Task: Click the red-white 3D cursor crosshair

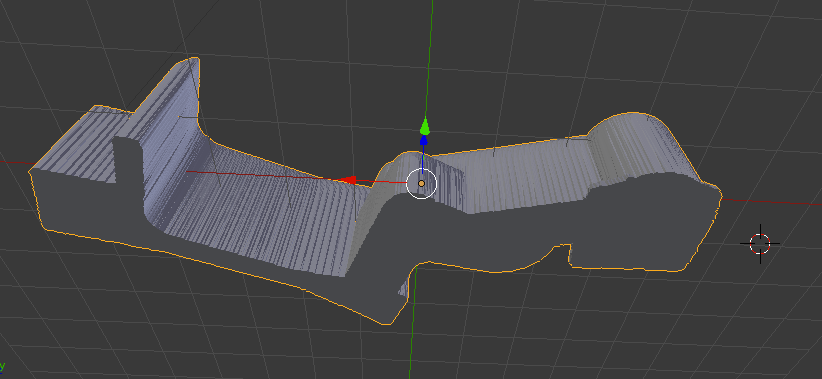Action: click(x=760, y=243)
